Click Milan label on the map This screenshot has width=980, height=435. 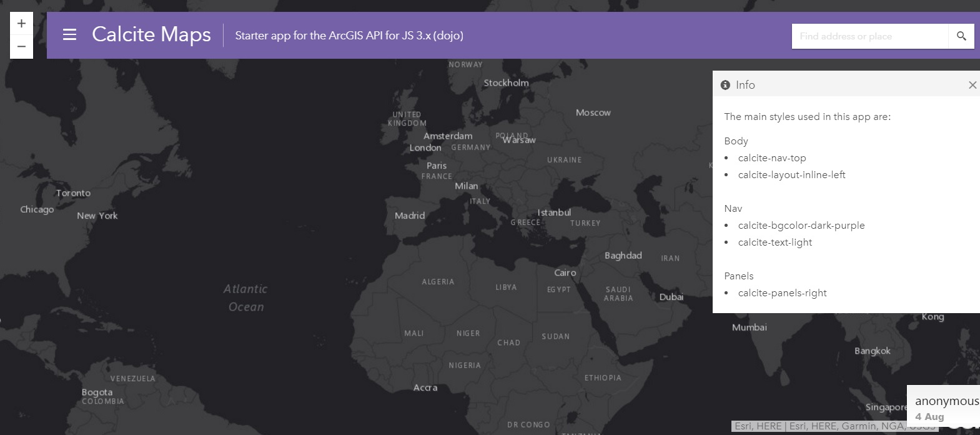tap(467, 186)
